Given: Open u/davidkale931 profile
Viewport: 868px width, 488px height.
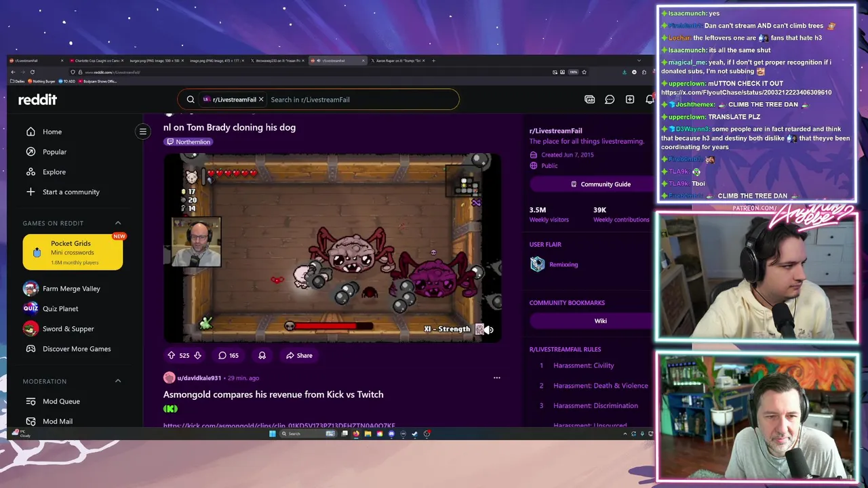Looking at the screenshot, I should [x=199, y=378].
